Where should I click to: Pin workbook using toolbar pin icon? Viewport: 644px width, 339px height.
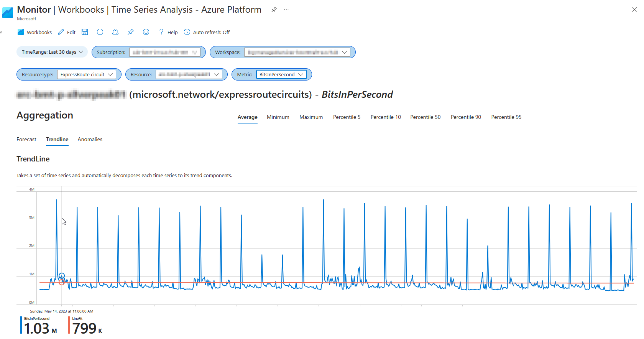pos(131,32)
